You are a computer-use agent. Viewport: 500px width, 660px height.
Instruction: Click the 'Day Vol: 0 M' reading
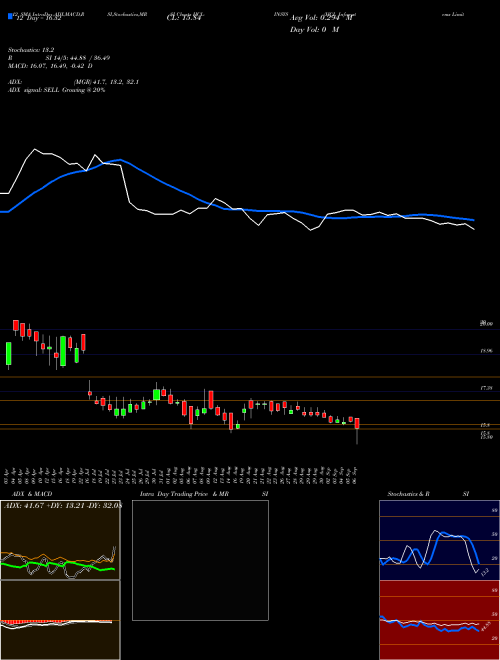click(315, 29)
